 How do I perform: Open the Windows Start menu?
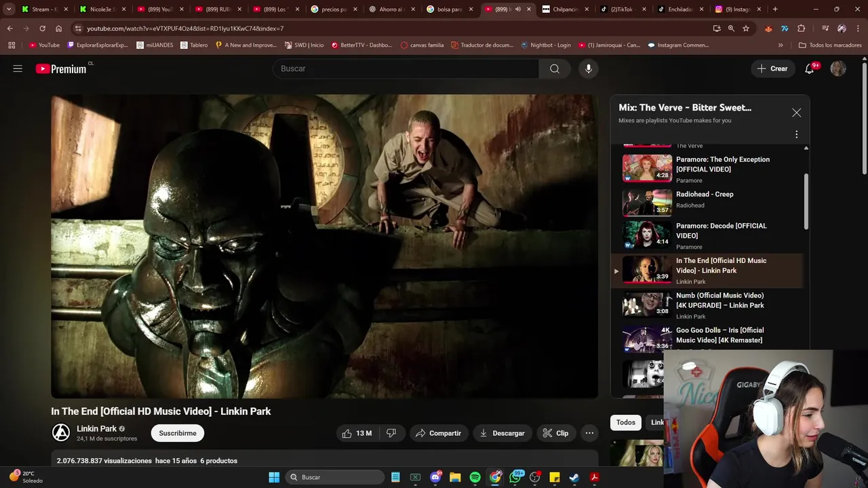(x=274, y=477)
